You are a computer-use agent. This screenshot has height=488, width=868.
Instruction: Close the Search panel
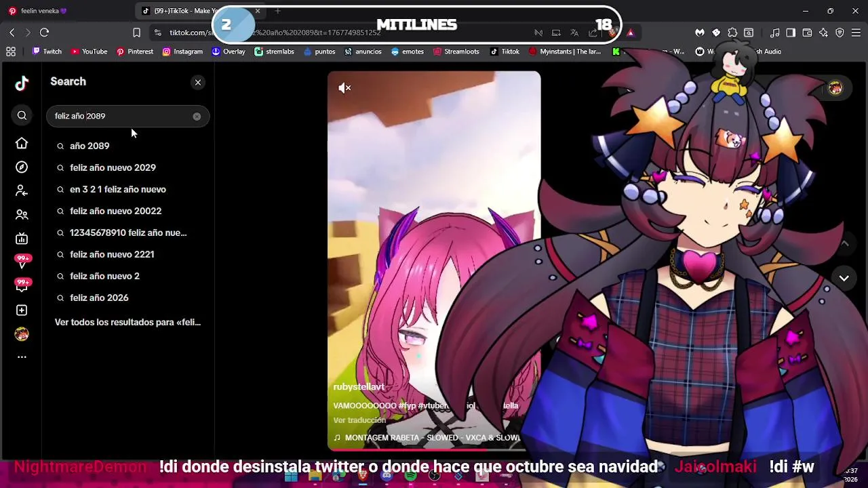click(x=198, y=82)
